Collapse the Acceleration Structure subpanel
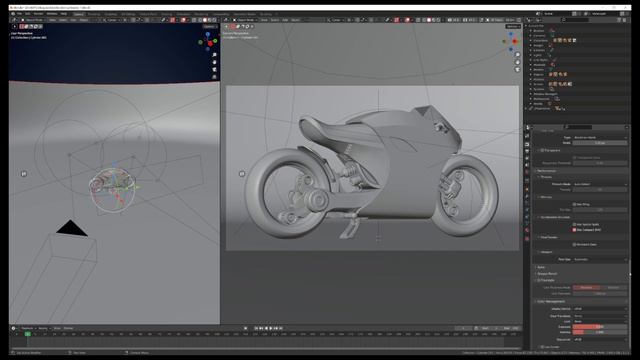The image size is (640, 360). click(554, 217)
